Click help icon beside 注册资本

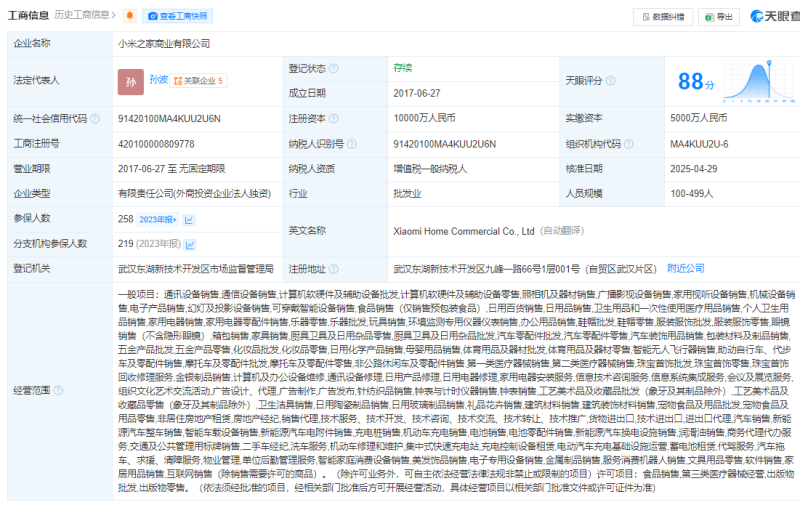click(334, 118)
